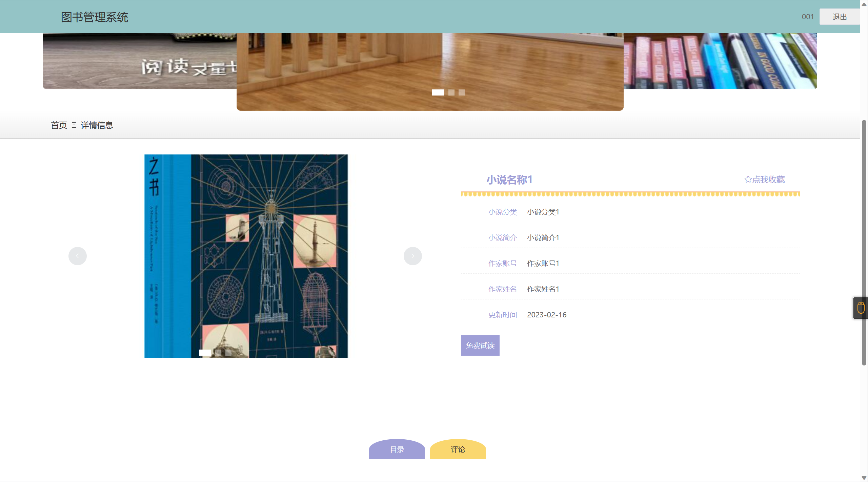
Task: Click the 退出 logout button
Action: click(x=840, y=17)
